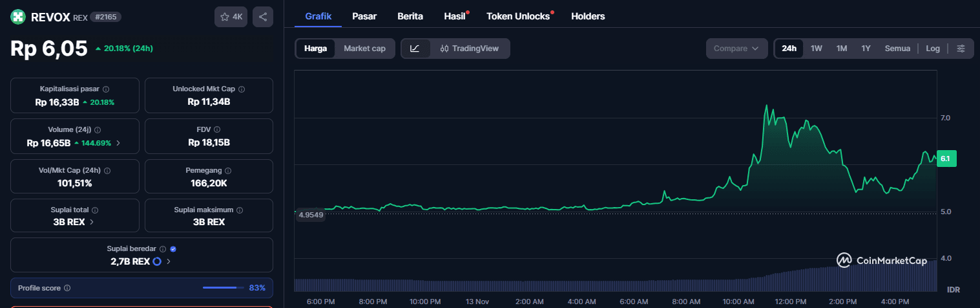Open the Hasil tab
Screen dimensions: 980x308
tap(455, 16)
